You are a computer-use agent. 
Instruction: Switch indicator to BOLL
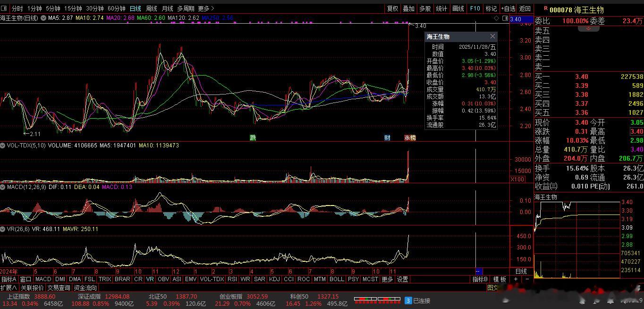click(337, 279)
